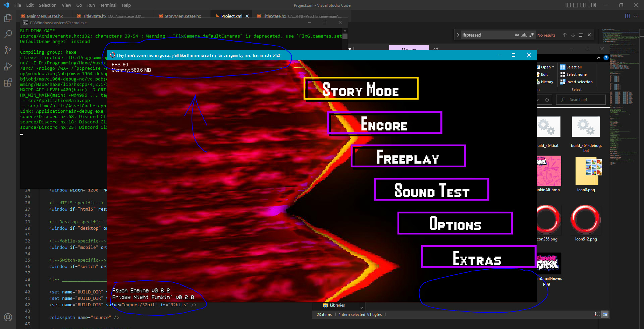Open the File menu
The height and width of the screenshot is (329, 644).
(18, 5)
